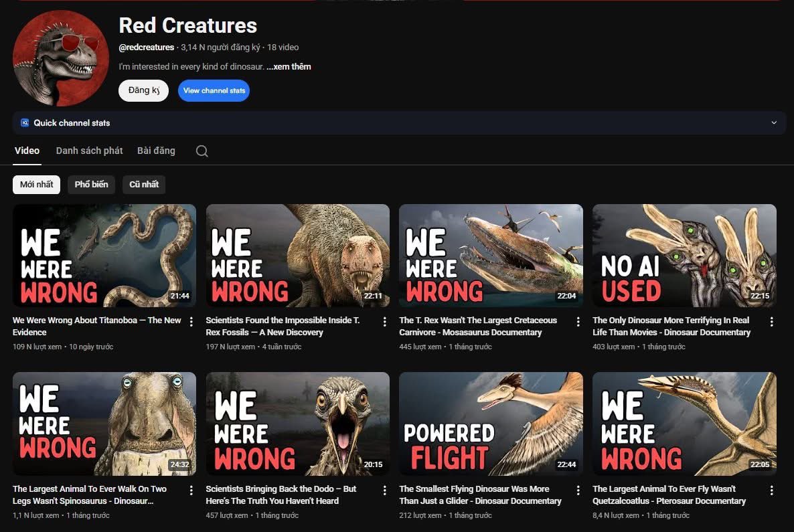Click '445 lượt xem' view count

420,347
